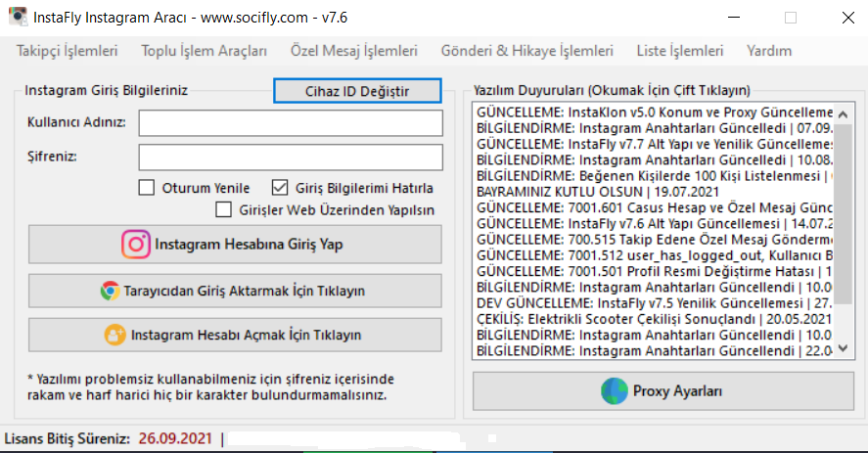Close the InstaFly window
The height and width of the screenshot is (453, 868).
tap(848, 18)
